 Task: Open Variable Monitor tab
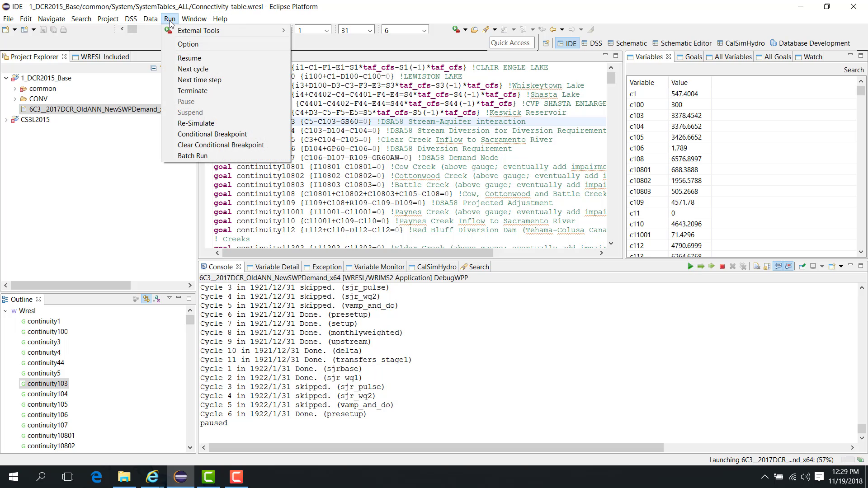click(x=375, y=267)
